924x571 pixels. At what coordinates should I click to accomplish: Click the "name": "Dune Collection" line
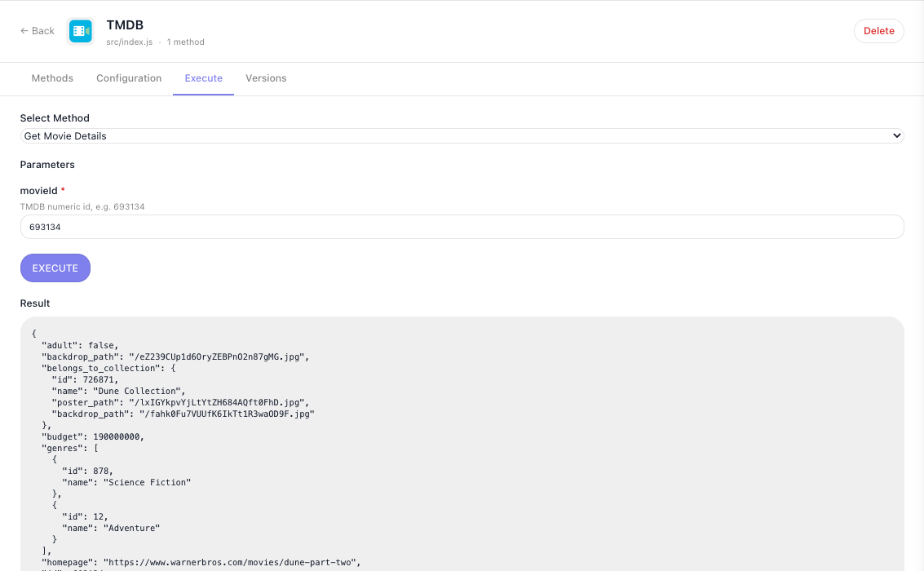118,392
